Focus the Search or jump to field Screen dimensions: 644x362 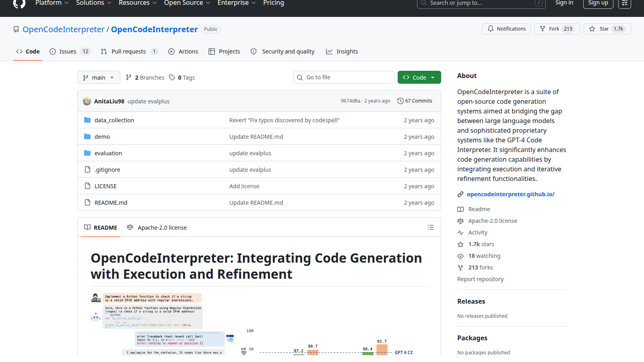pyautogui.click(x=481, y=3)
